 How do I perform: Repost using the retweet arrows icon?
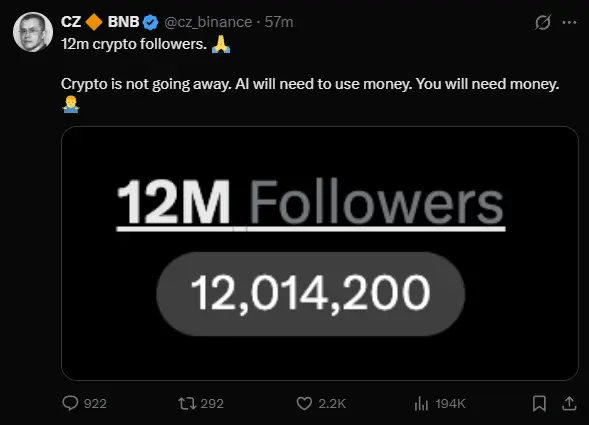click(187, 404)
